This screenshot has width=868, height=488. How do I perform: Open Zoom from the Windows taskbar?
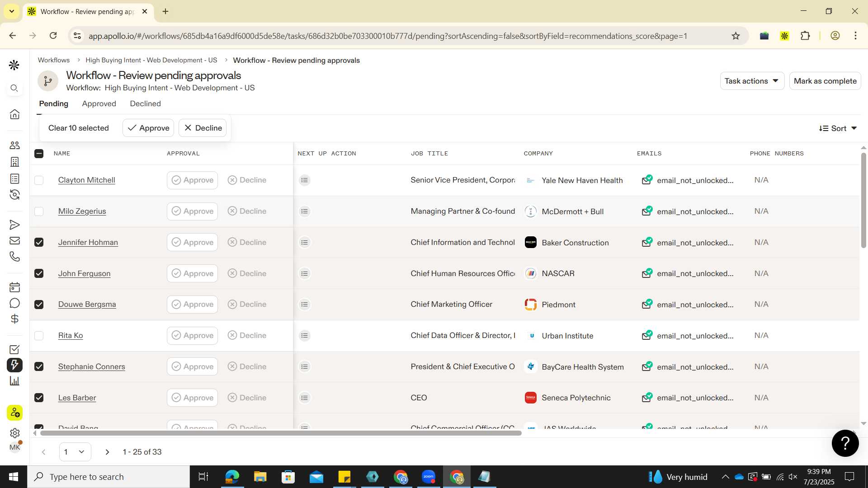(x=429, y=477)
